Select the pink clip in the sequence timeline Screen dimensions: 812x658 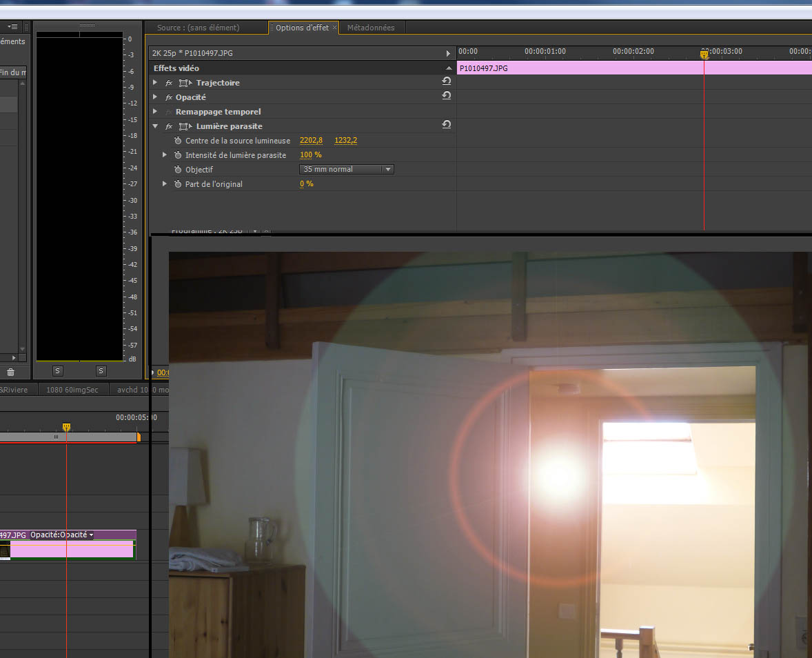(x=72, y=549)
